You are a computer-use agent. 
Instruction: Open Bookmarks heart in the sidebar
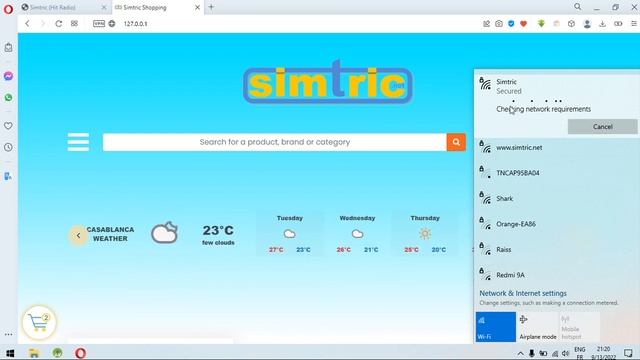tap(8, 126)
